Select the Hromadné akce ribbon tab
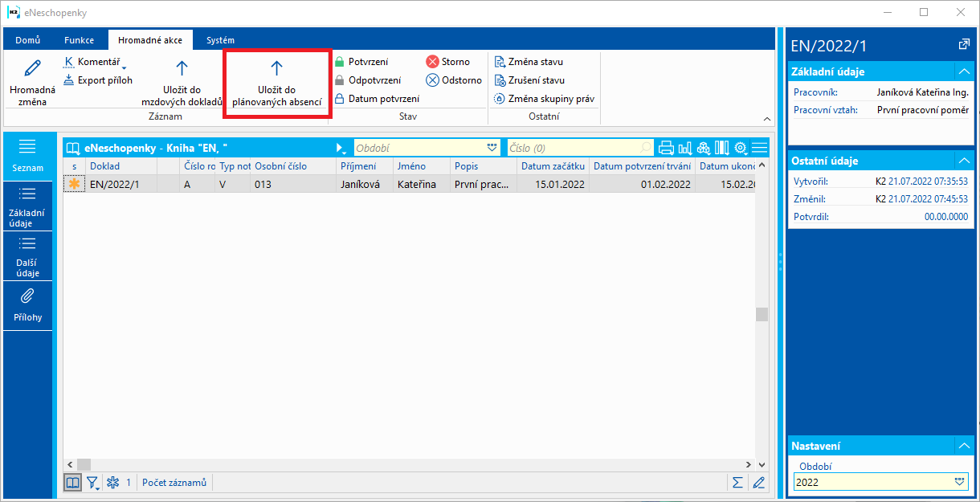 (x=150, y=40)
